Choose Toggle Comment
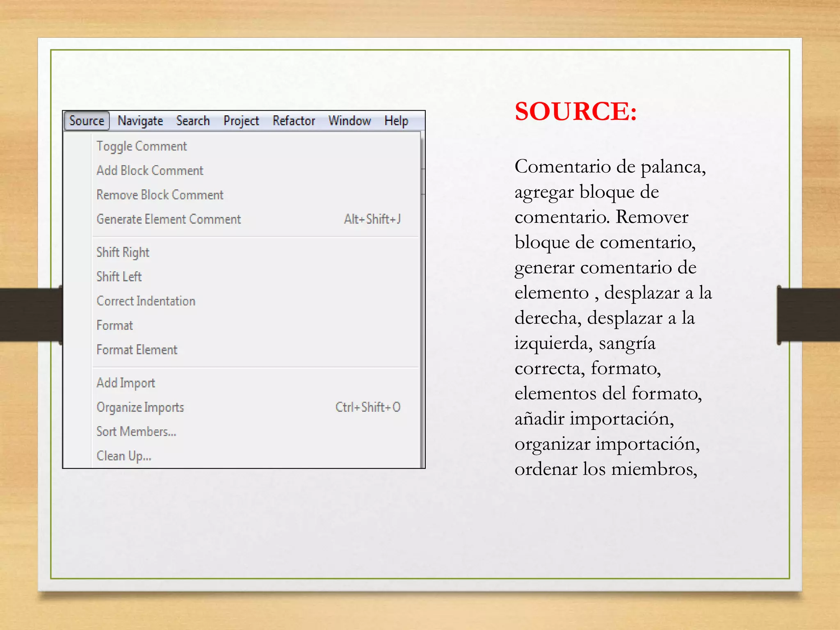 (256, 146)
